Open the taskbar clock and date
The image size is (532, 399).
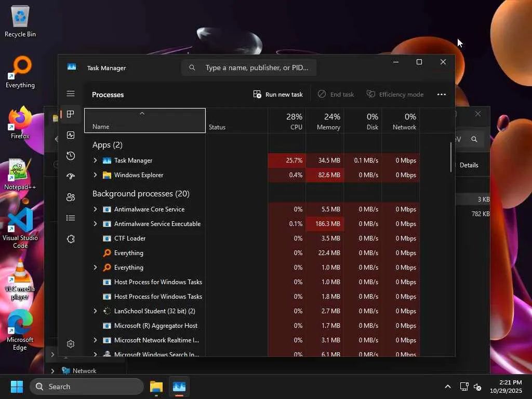pos(506,387)
